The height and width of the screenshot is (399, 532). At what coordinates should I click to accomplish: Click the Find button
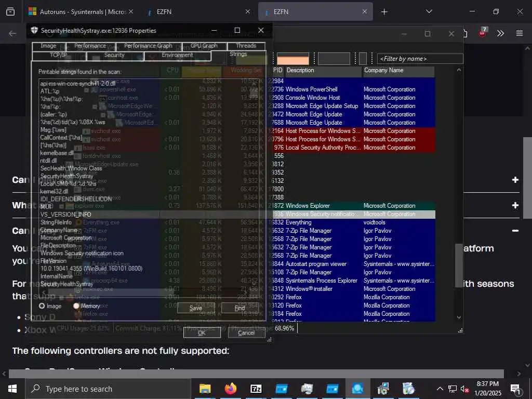(240, 308)
